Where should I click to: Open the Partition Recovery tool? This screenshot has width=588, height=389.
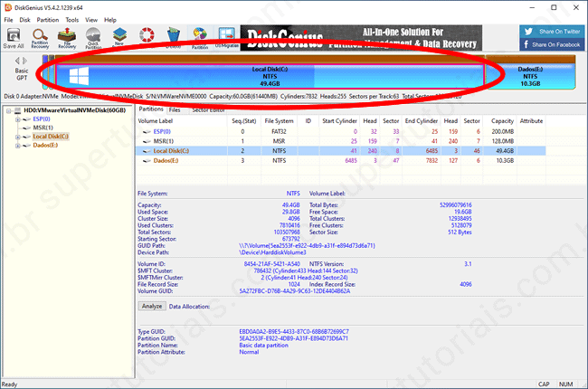coord(40,38)
